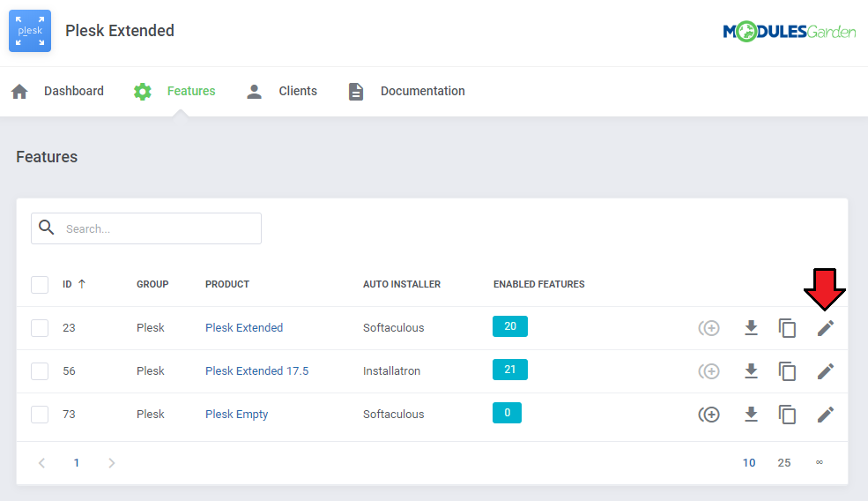Open the Clients tab

coord(298,91)
